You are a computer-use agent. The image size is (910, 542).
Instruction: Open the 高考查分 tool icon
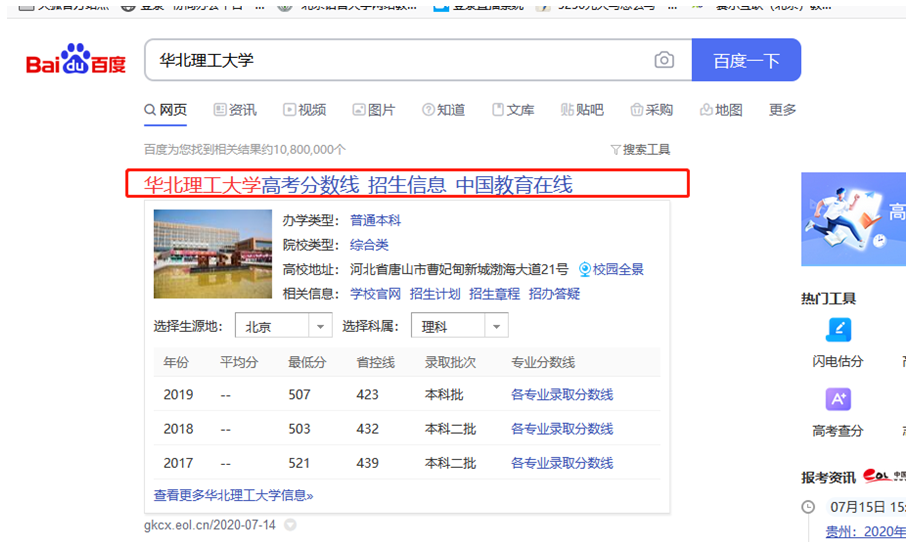point(838,399)
